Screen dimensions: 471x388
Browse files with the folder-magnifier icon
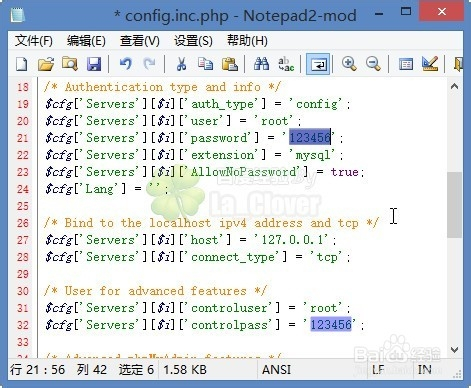(x=70, y=64)
